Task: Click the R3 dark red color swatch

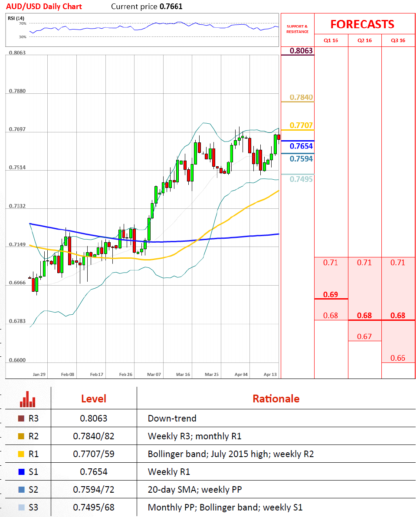Action: click(x=21, y=418)
